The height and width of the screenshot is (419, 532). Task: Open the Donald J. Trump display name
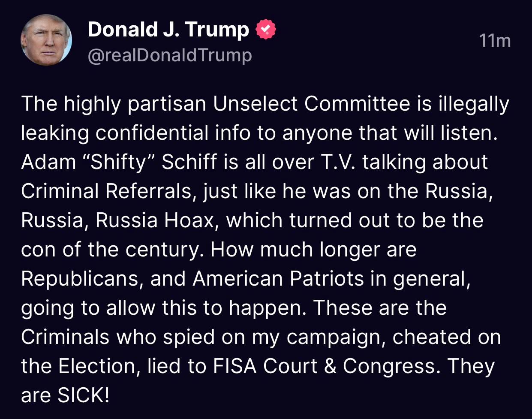coord(168,30)
